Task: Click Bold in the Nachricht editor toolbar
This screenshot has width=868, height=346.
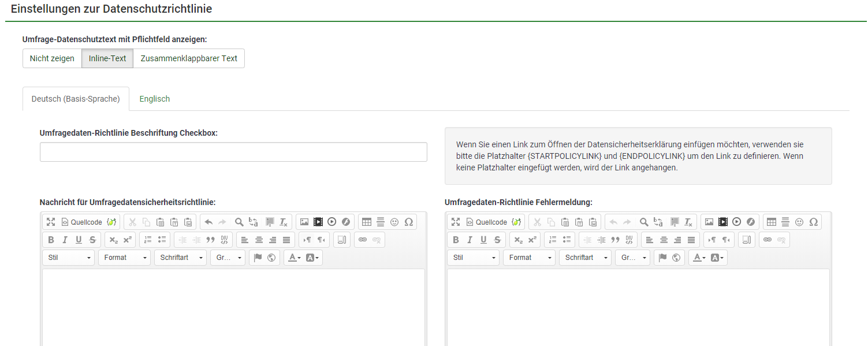Action: coord(51,240)
